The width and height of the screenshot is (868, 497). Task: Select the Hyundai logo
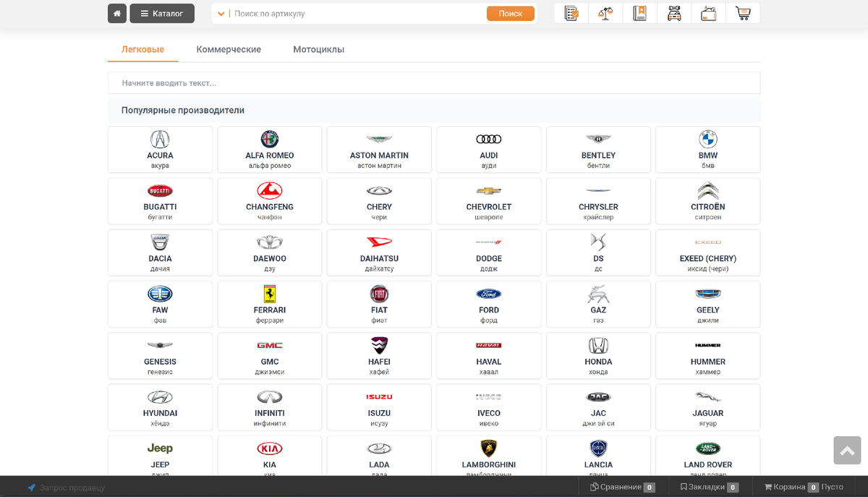click(160, 397)
